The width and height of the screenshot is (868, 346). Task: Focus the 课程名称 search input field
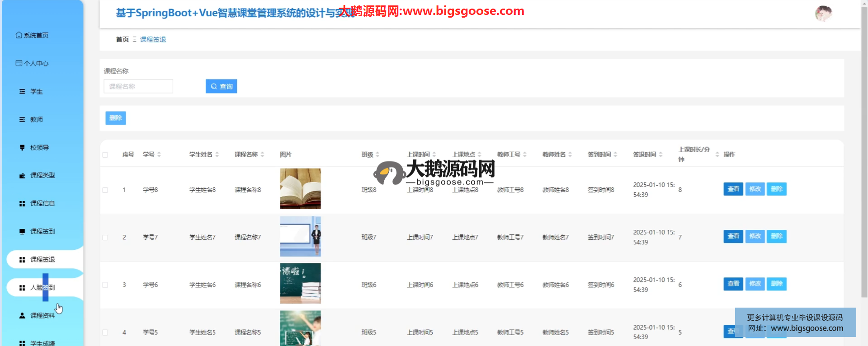(x=138, y=86)
